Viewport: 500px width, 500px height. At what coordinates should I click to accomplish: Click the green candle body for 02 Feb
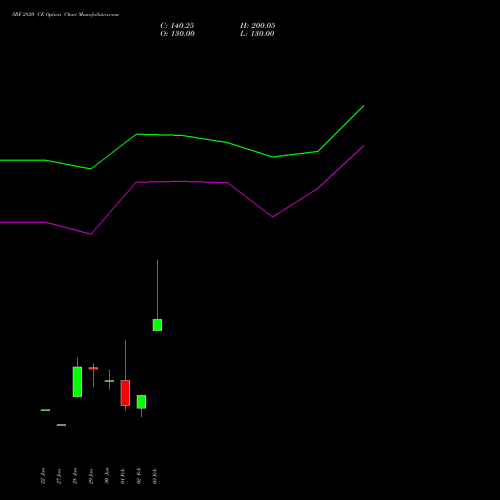point(141,402)
